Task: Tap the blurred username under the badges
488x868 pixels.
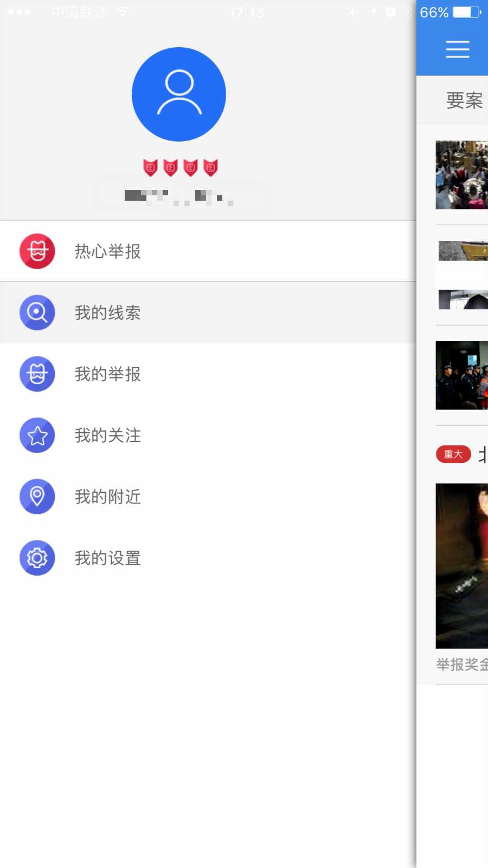Action: pyautogui.click(x=179, y=197)
